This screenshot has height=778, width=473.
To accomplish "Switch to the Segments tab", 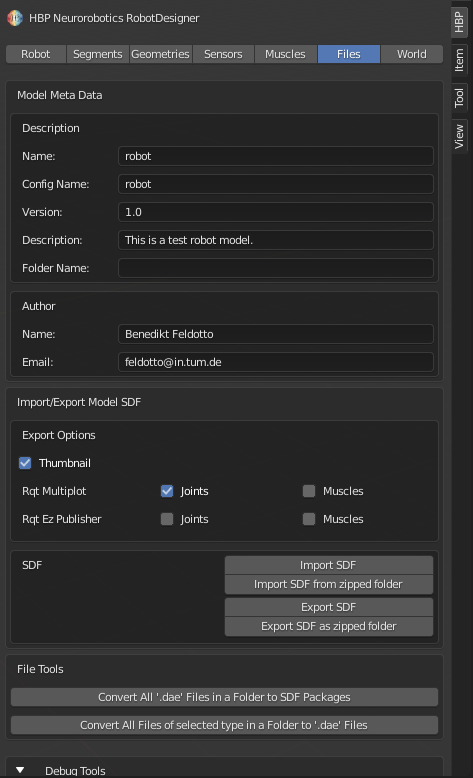I will click(98, 54).
